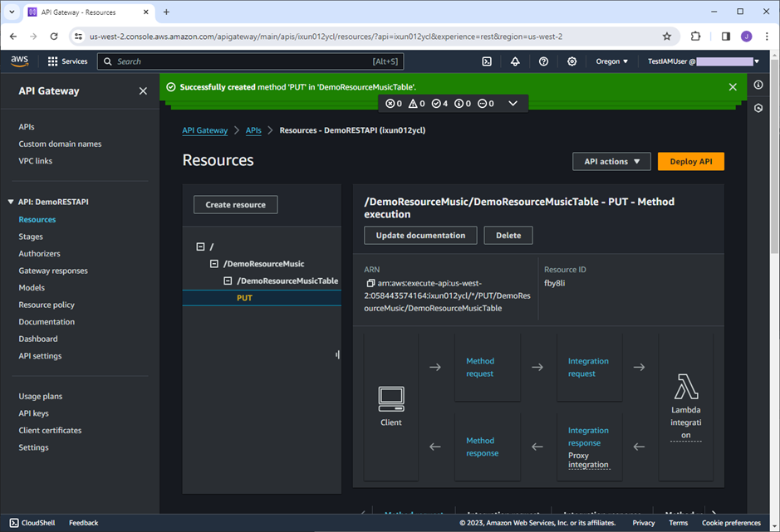Screen dimensions: 780x532
Task: Open the Method response link
Action: [x=482, y=447]
